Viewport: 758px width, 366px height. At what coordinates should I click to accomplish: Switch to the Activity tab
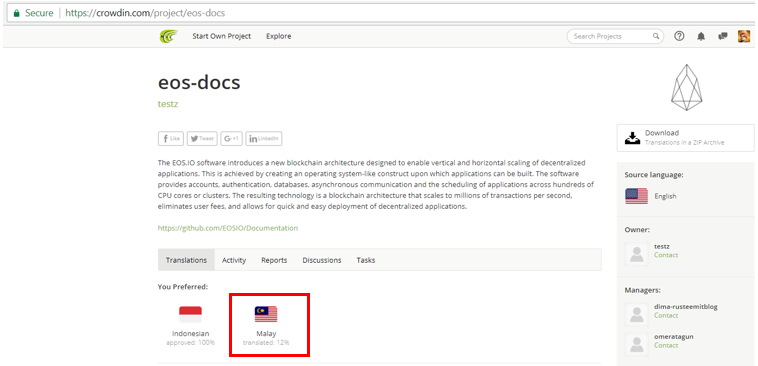[234, 260]
